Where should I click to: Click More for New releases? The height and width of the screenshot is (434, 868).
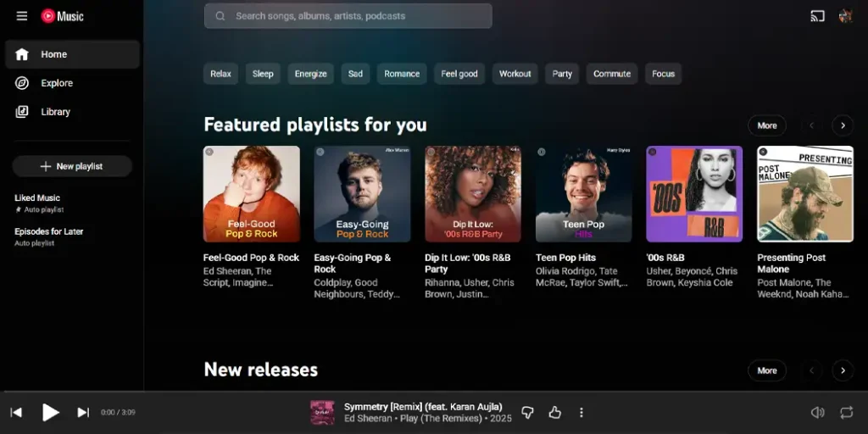click(x=766, y=370)
